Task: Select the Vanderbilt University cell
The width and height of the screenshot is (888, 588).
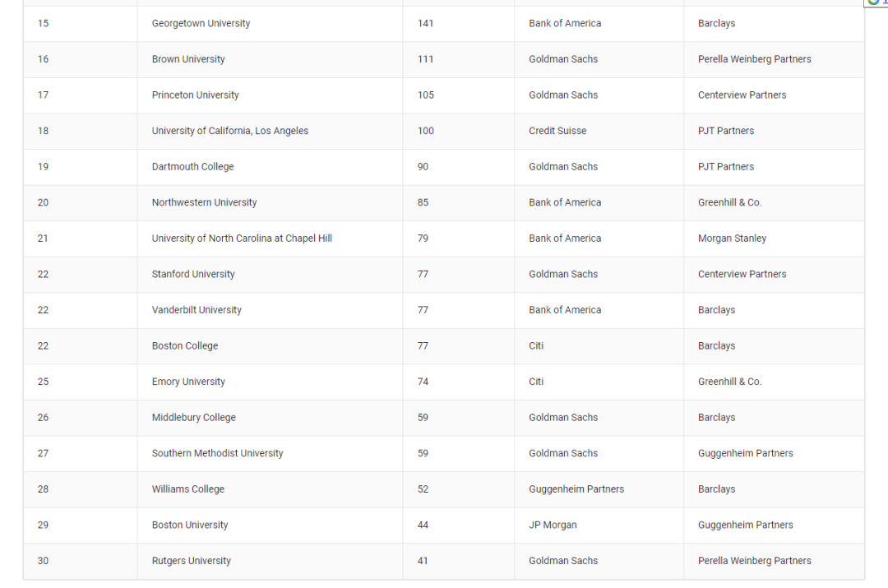Action: point(197,310)
